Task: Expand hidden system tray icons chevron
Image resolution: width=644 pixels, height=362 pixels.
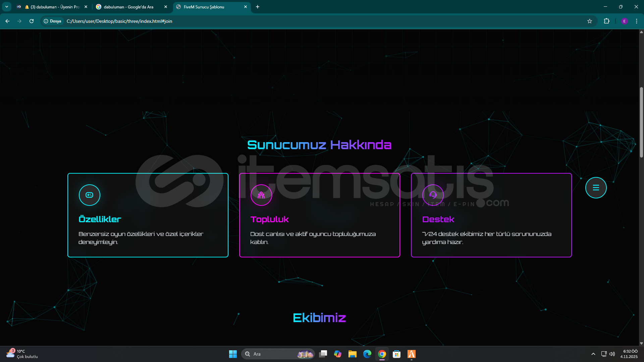Action: (593, 354)
